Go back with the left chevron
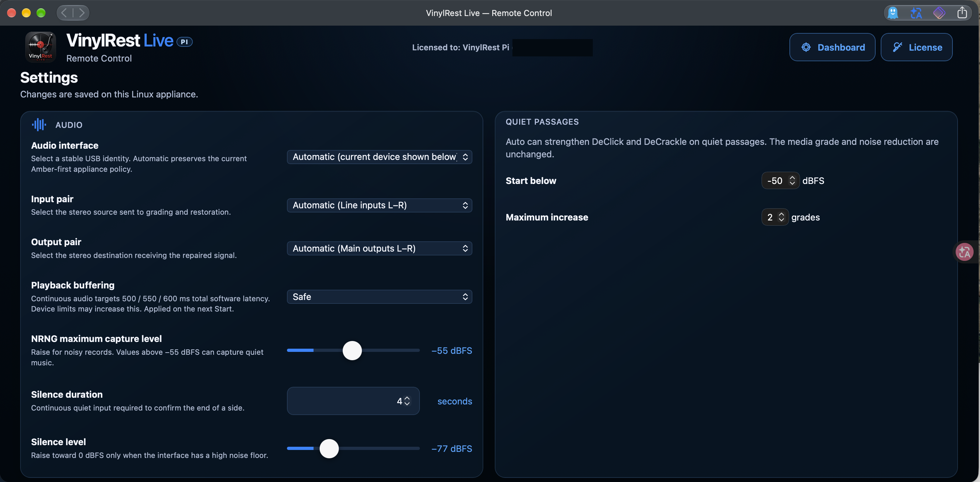 tap(64, 13)
